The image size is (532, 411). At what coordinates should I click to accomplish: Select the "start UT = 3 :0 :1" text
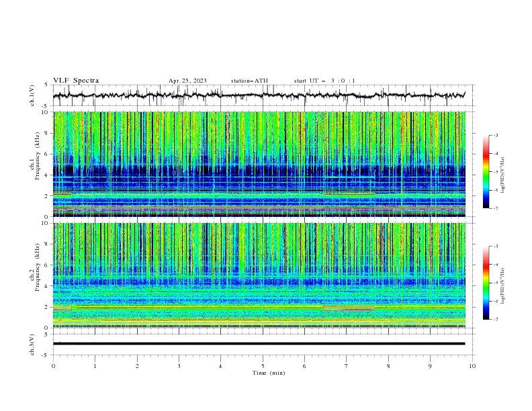pyautogui.click(x=324, y=81)
